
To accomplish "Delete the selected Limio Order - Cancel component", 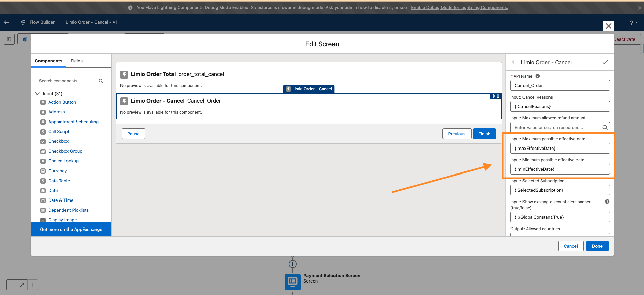I will coord(498,96).
